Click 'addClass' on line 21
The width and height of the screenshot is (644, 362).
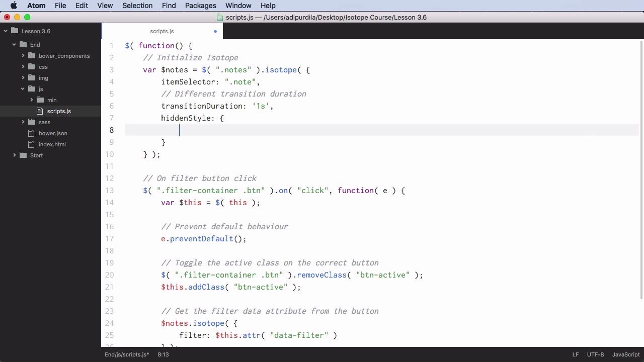coord(206,287)
